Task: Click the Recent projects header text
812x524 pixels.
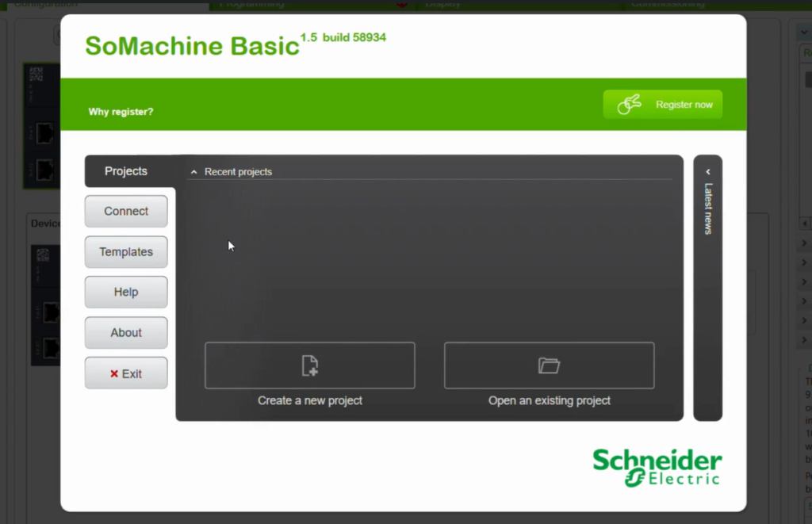Action: [x=238, y=172]
